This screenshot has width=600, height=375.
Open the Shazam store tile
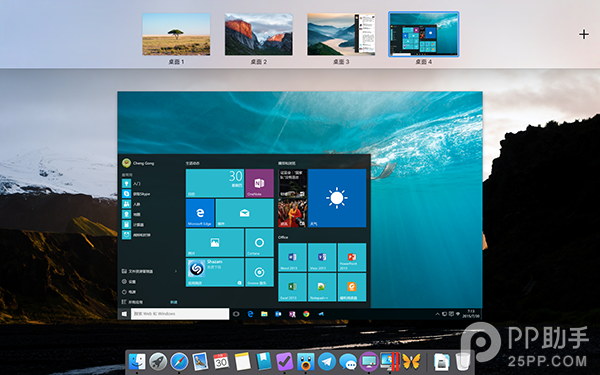click(215, 272)
